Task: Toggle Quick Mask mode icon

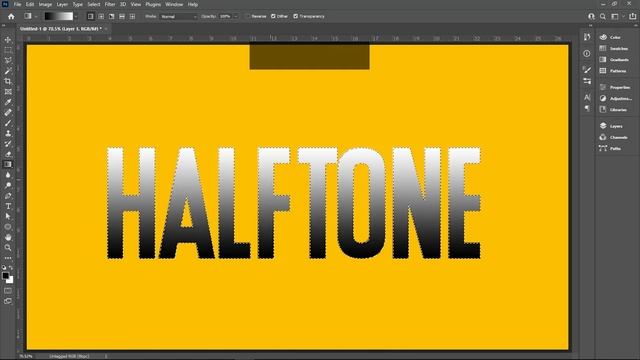Action: 8,291
